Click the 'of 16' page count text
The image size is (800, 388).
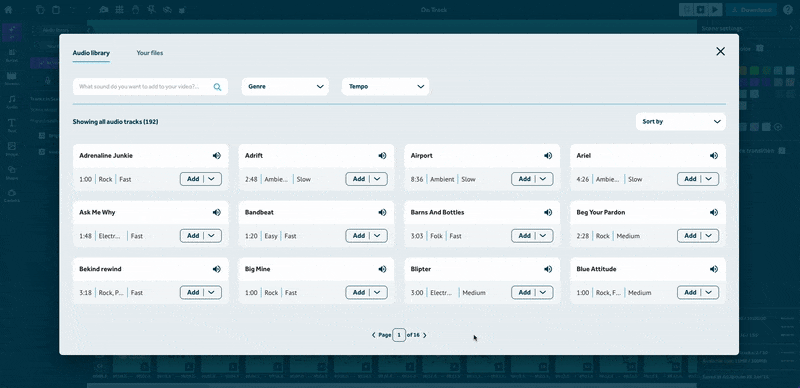[x=413, y=335]
